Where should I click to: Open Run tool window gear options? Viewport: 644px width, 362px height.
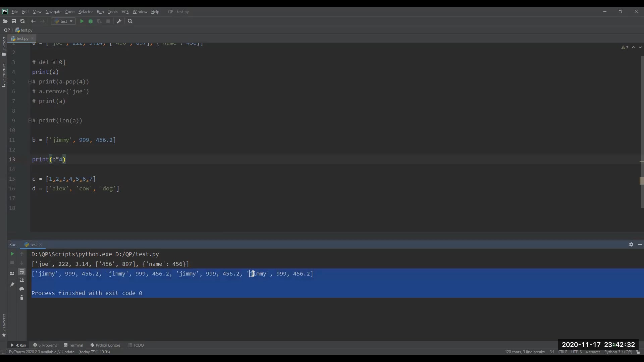[x=631, y=244]
